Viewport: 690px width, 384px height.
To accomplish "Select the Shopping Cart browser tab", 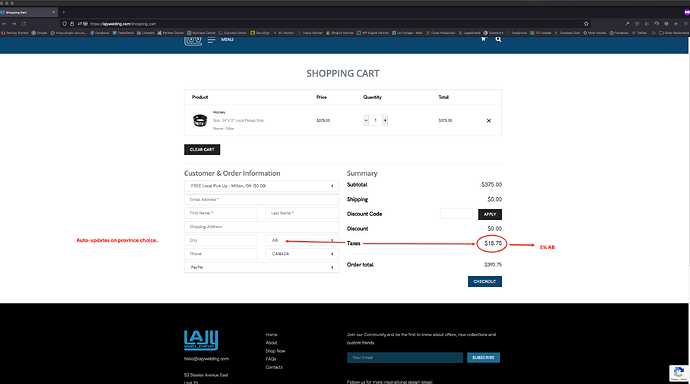I will [x=29, y=12].
